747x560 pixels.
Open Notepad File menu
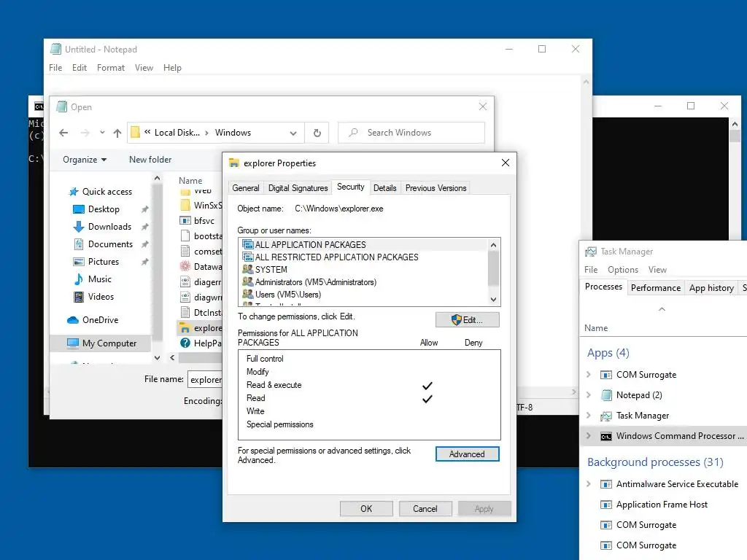click(x=55, y=68)
